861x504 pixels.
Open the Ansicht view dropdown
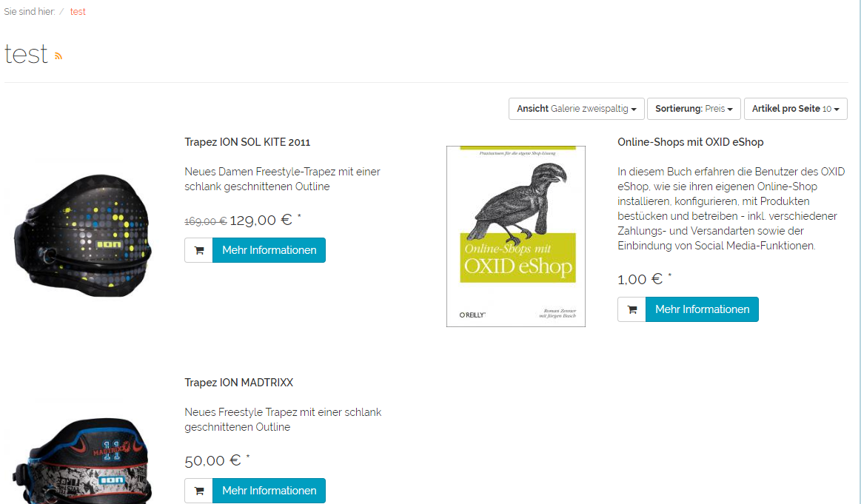pos(576,109)
